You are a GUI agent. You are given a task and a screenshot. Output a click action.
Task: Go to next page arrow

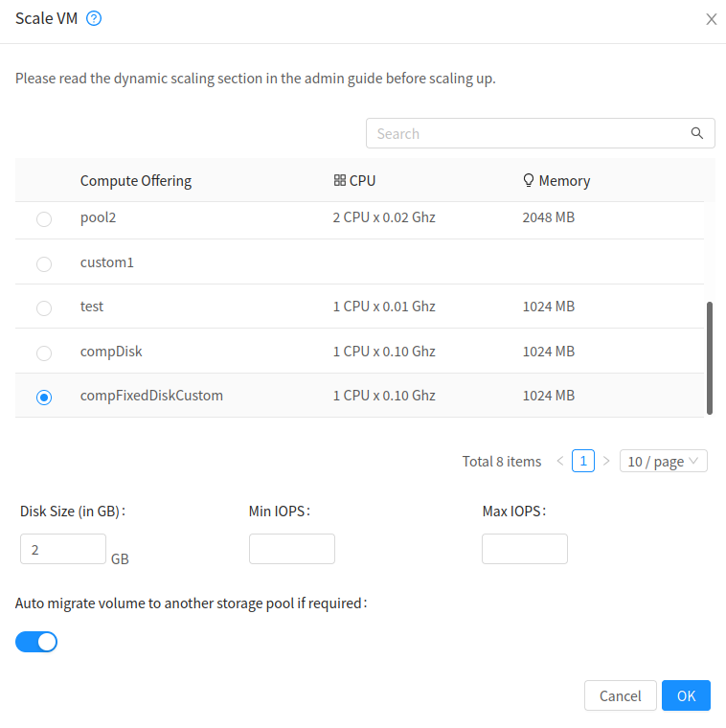[x=606, y=461]
